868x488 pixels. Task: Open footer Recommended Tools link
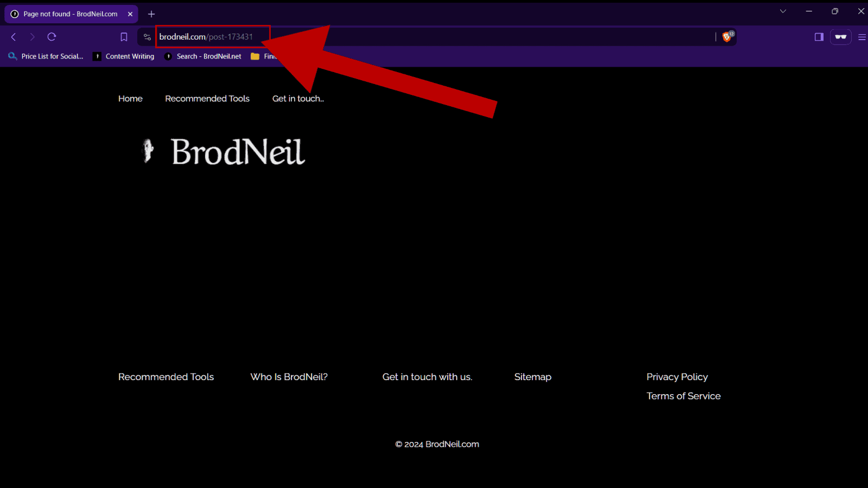(x=166, y=377)
